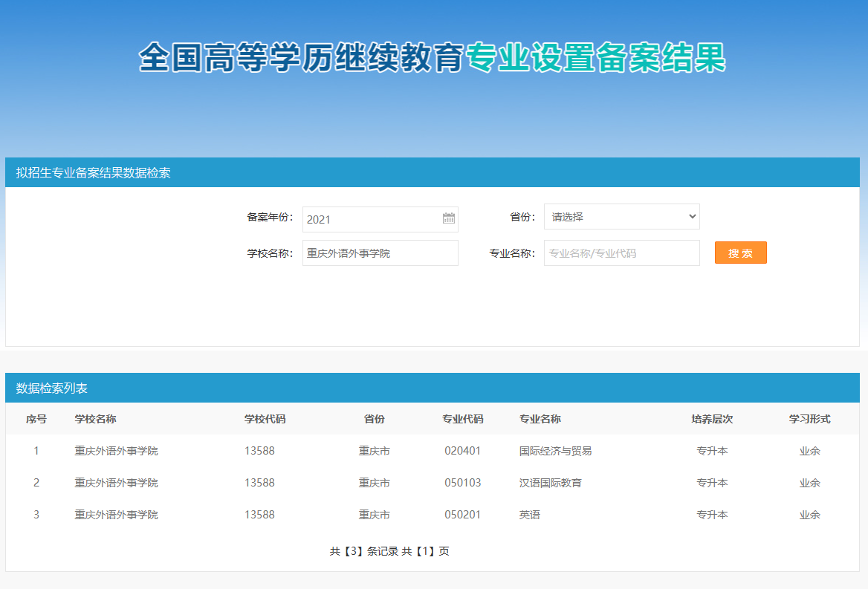868x589 pixels.
Task: Select the 学校名称 table column header
Action: pyautogui.click(x=95, y=419)
